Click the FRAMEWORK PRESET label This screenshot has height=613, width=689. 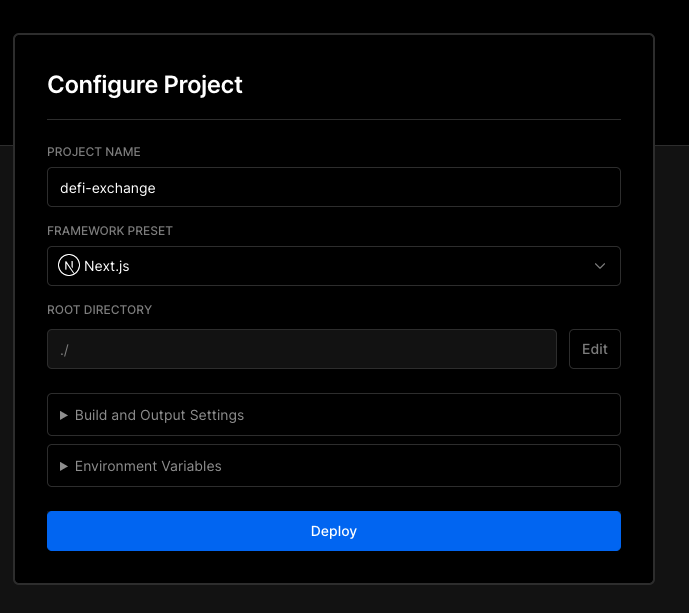110,231
